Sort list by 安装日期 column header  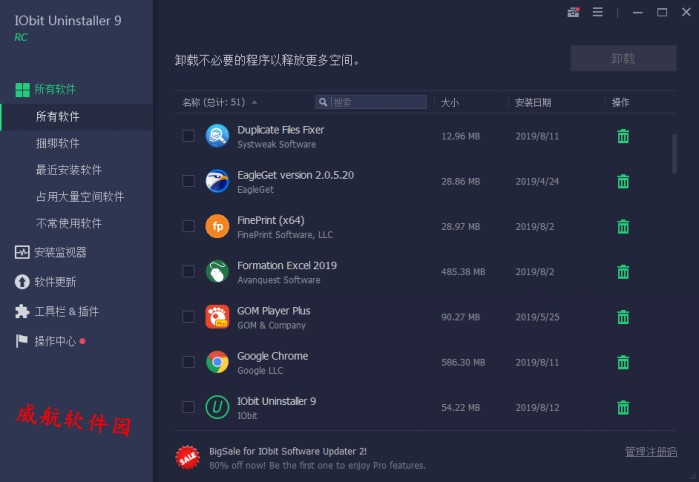[x=533, y=103]
